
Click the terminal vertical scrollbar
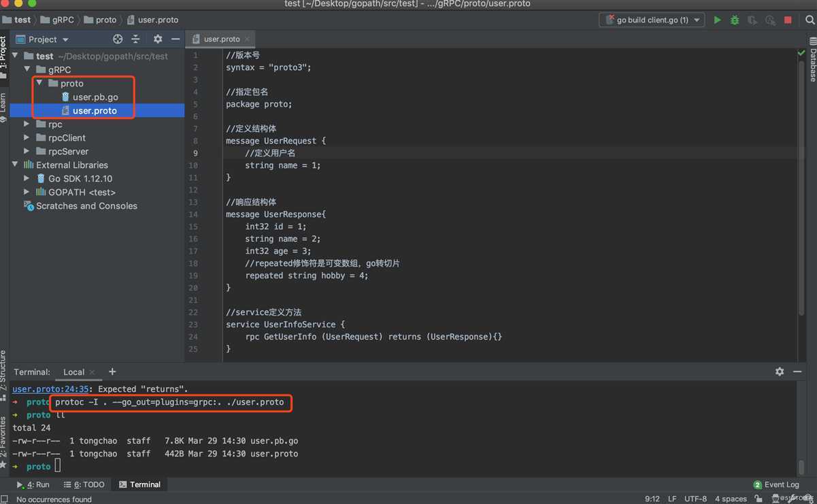point(801,468)
